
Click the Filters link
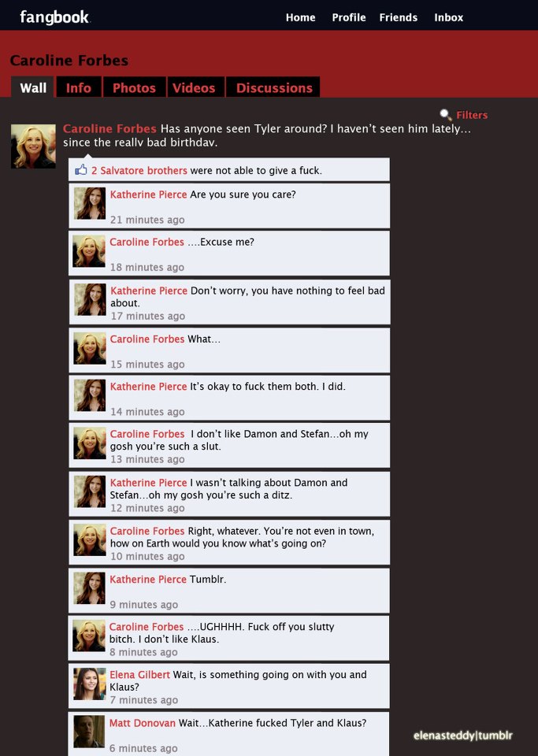tap(472, 115)
